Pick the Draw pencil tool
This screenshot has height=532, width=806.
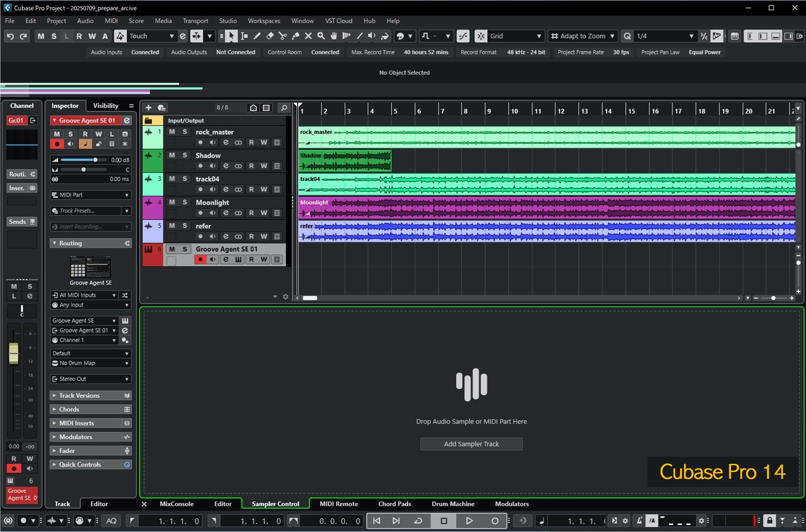(x=257, y=36)
